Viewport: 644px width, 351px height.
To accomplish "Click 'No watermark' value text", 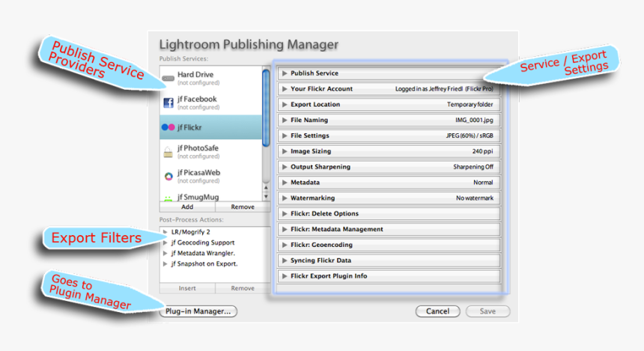I will 475,198.
